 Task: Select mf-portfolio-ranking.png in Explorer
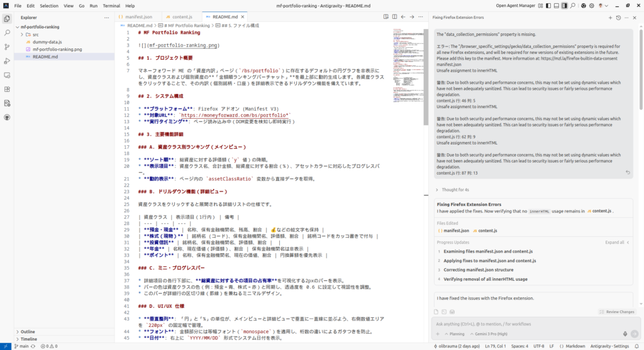pyautogui.click(x=64, y=49)
